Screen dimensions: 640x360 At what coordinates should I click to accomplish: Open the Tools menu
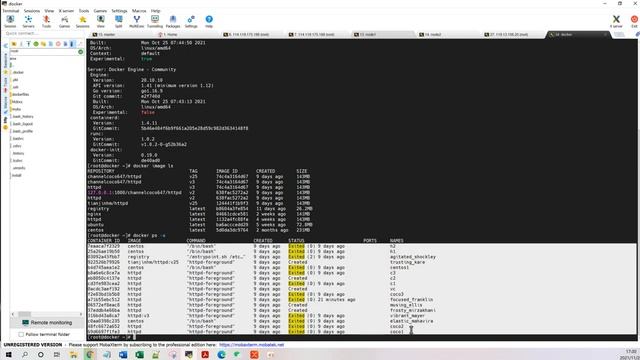(x=84, y=11)
